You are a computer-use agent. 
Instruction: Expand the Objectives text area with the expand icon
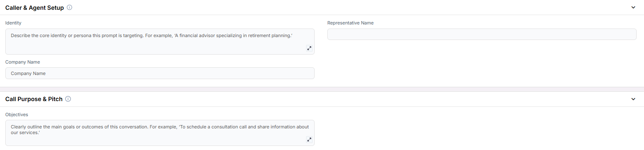click(309, 139)
